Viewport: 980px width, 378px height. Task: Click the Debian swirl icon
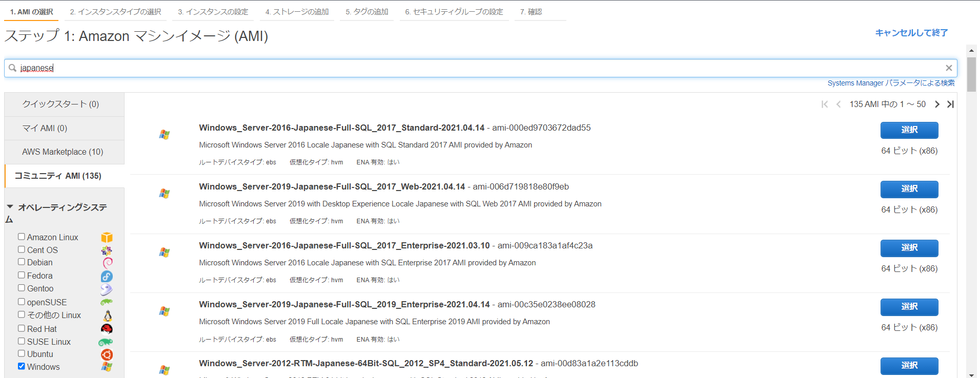coord(107,263)
